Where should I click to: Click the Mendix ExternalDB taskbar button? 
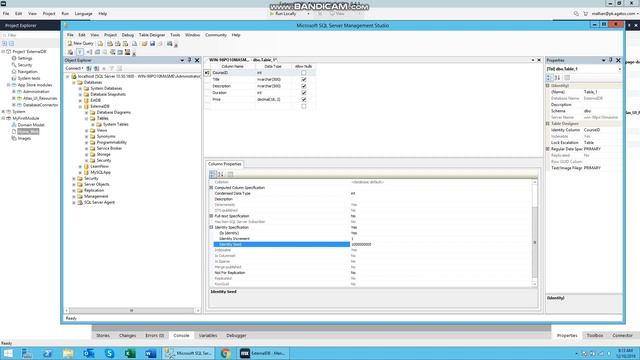click(264, 353)
